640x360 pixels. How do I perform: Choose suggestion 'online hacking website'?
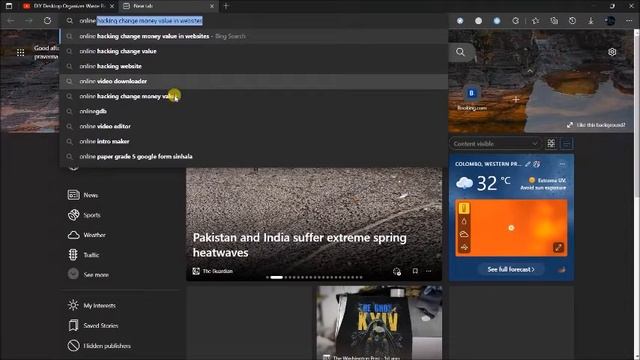(254, 66)
